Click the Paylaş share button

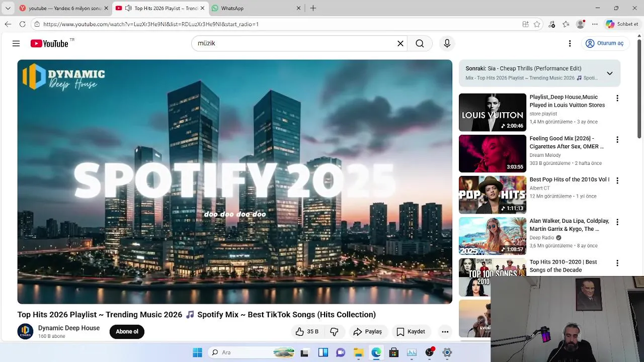(368, 332)
